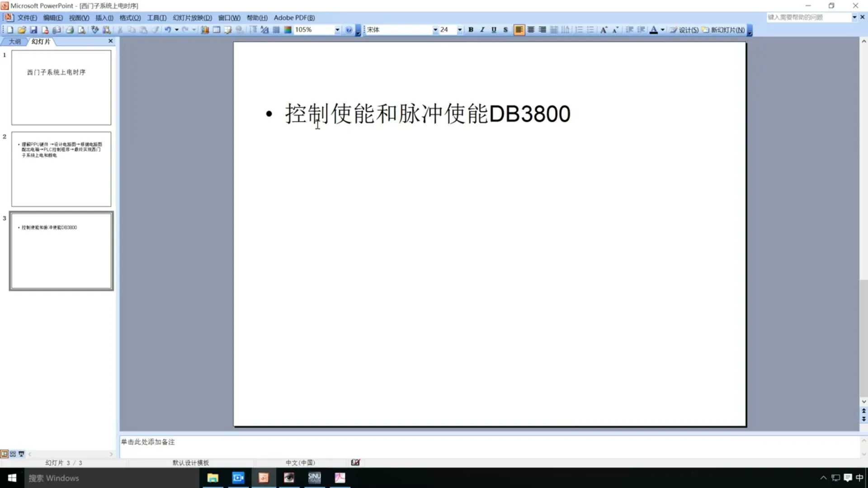
Task: Open the font size dropdown
Action: 459,29
